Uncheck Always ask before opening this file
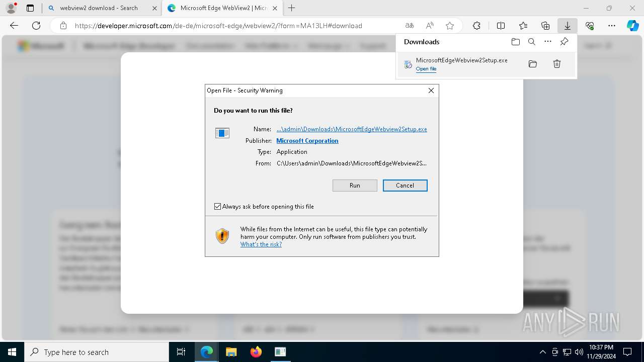Image resolution: width=644 pixels, height=362 pixels. pos(217,207)
